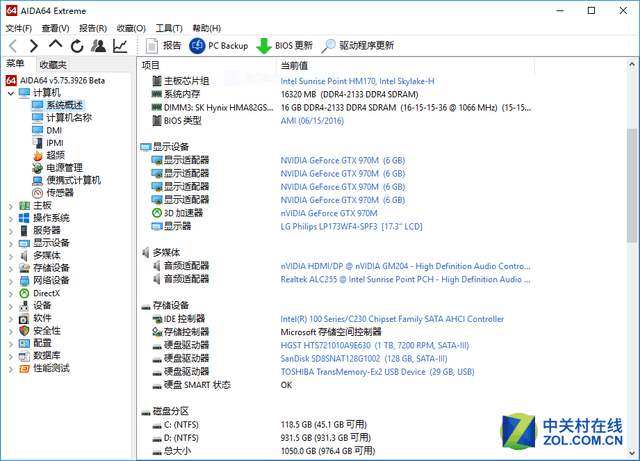Open PC Backup from the toolbar
This screenshot has height=461, width=640.
click(219, 46)
